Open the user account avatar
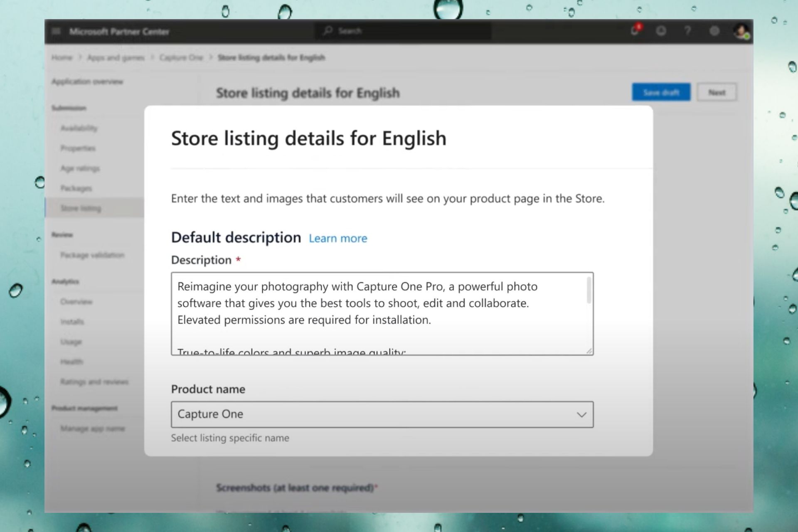Viewport: 798px width, 532px height. pyautogui.click(x=741, y=31)
